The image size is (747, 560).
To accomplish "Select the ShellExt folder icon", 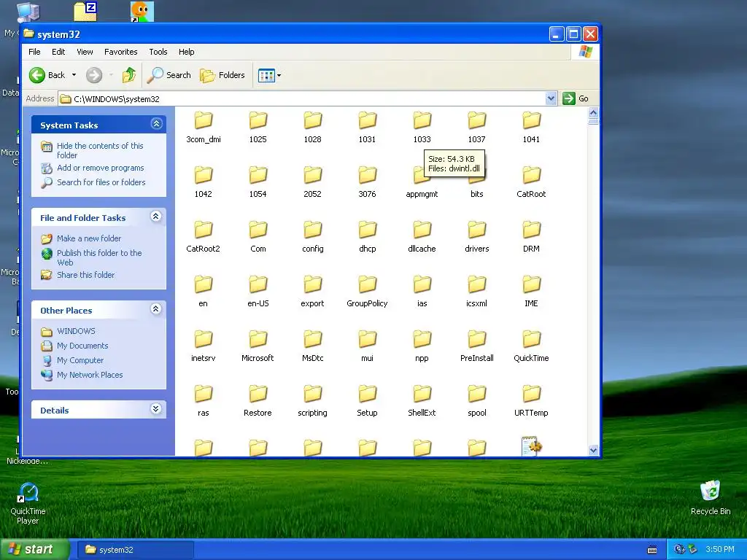I will 422,394.
